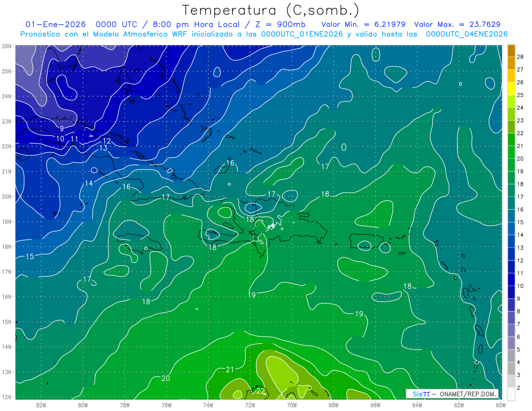Viewport: 532px width, 411px height.
Task: Click the yellow swatch between legend 25 and 26
Action: tap(512, 88)
